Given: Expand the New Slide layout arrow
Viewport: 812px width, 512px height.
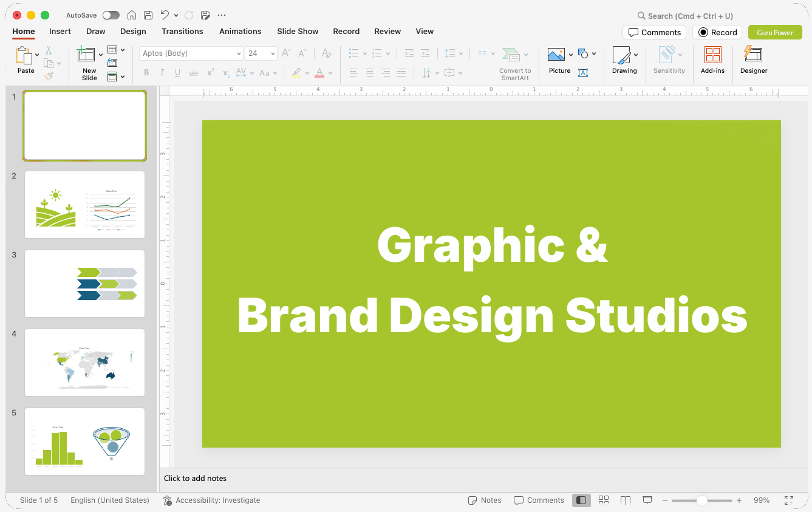Looking at the screenshot, I should [x=101, y=55].
